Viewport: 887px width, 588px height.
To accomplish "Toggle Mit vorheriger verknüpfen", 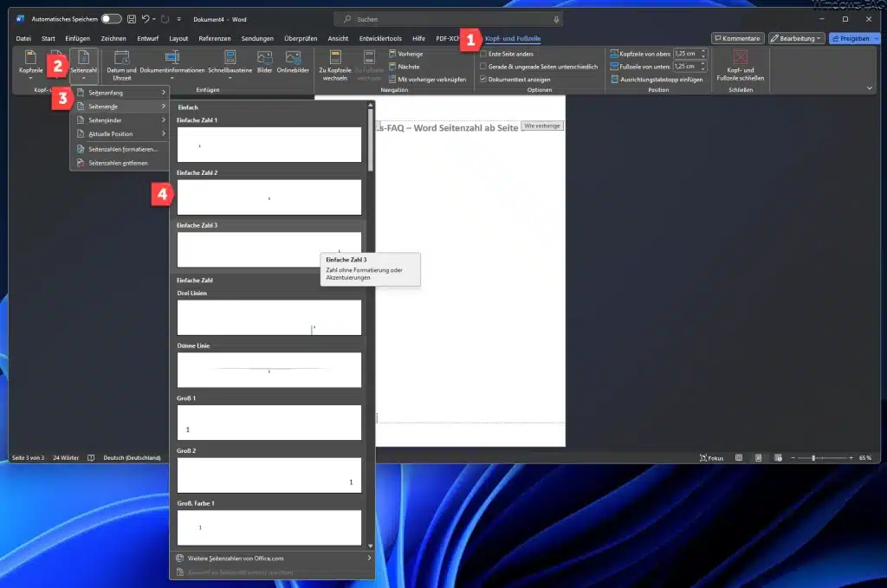I will pos(428,80).
